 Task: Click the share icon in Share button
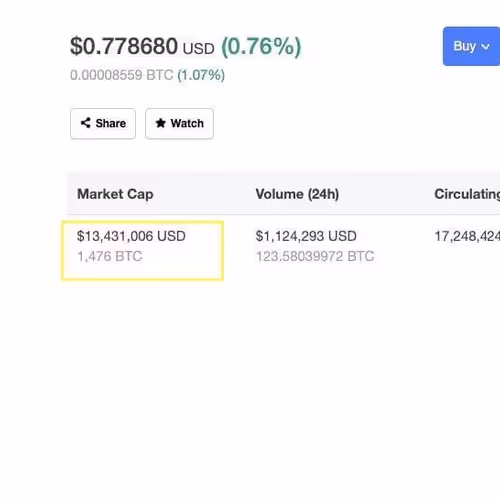(x=86, y=123)
